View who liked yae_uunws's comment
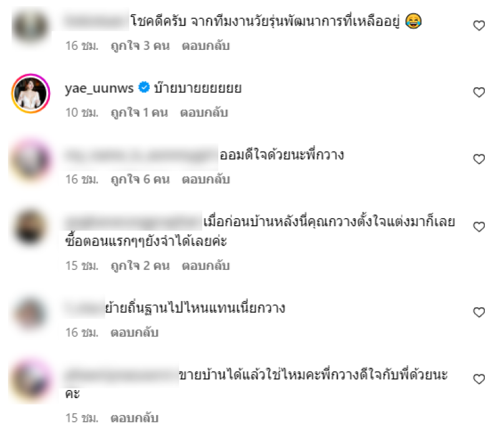499x448 pixels. click(x=139, y=113)
